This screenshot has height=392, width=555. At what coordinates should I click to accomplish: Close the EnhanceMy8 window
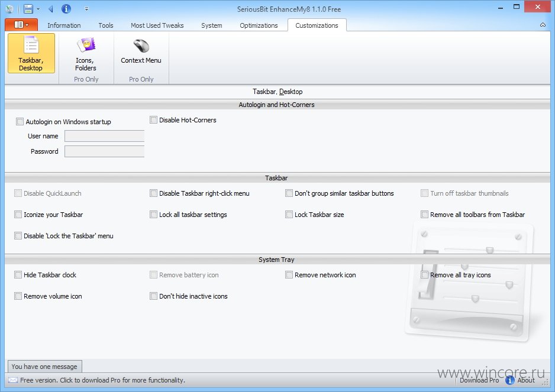point(538,7)
